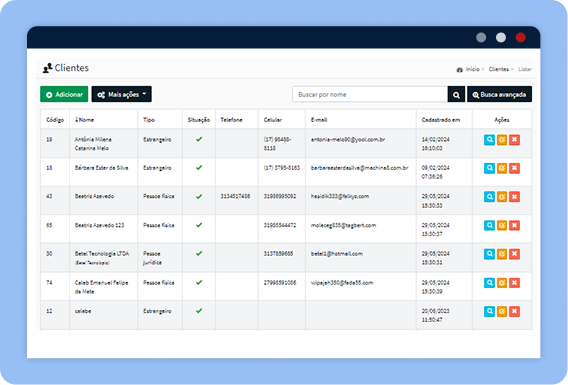The image size is (568, 385).
Task: Click the Código column header
Action: pyautogui.click(x=55, y=120)
